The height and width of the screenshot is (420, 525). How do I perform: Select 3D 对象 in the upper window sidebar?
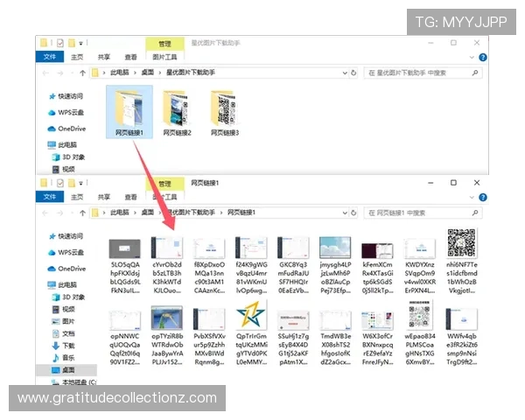(x=68, y=157)
